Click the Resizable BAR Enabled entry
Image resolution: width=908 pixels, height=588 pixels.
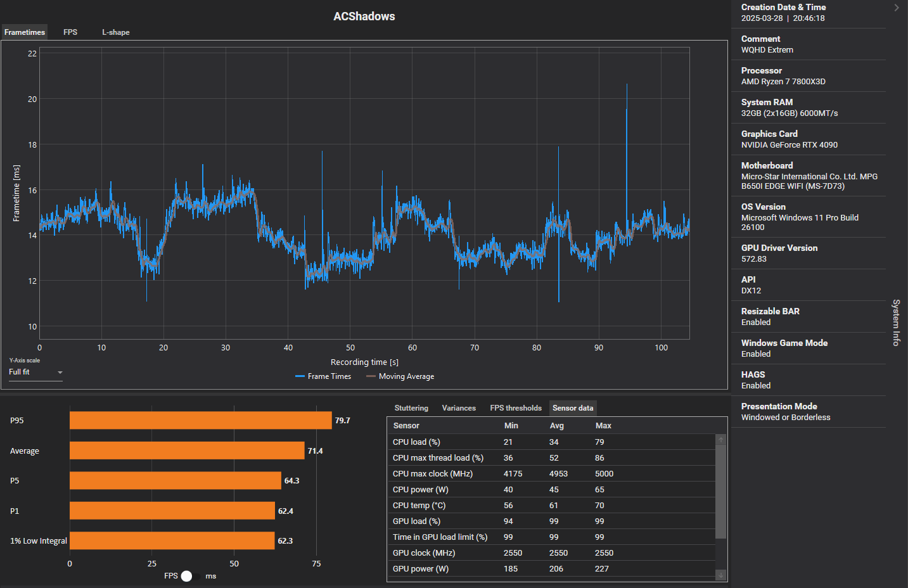point(756,323)
